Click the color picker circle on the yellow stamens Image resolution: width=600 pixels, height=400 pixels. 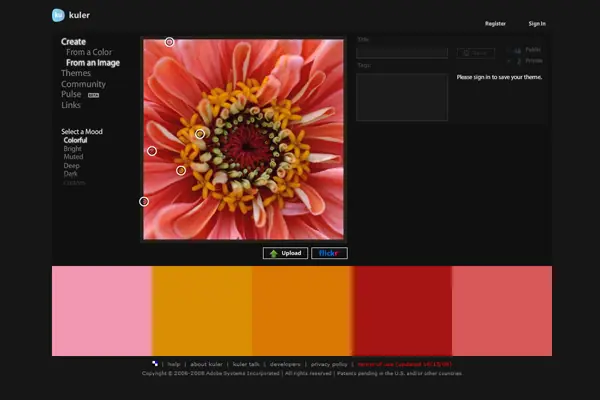pos(200,133)
